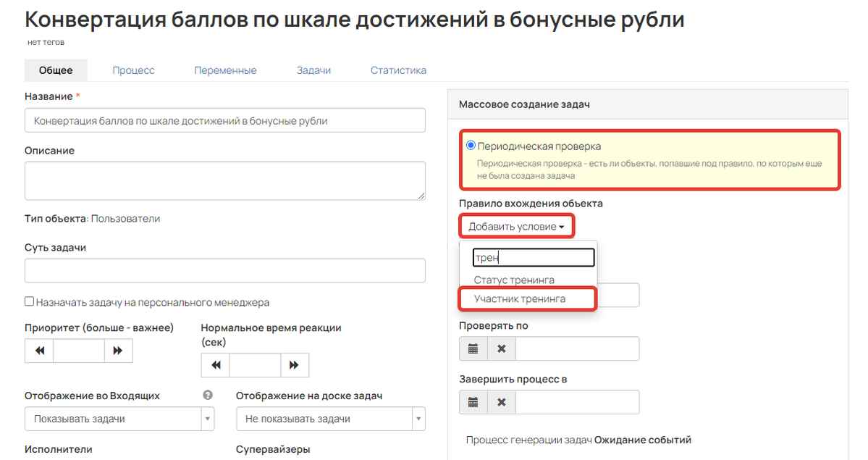Select the 'Периодическая проверка' radio button

coord(471,146)
